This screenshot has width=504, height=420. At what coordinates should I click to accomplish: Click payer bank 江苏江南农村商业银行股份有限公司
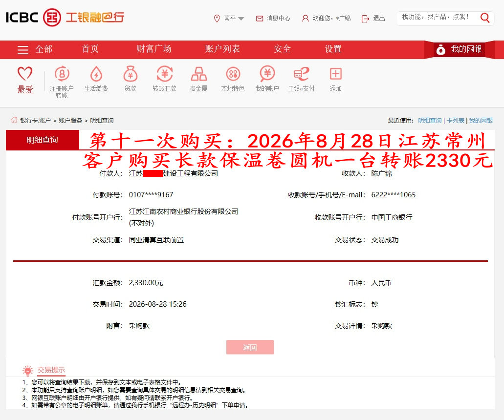[183, 211]
